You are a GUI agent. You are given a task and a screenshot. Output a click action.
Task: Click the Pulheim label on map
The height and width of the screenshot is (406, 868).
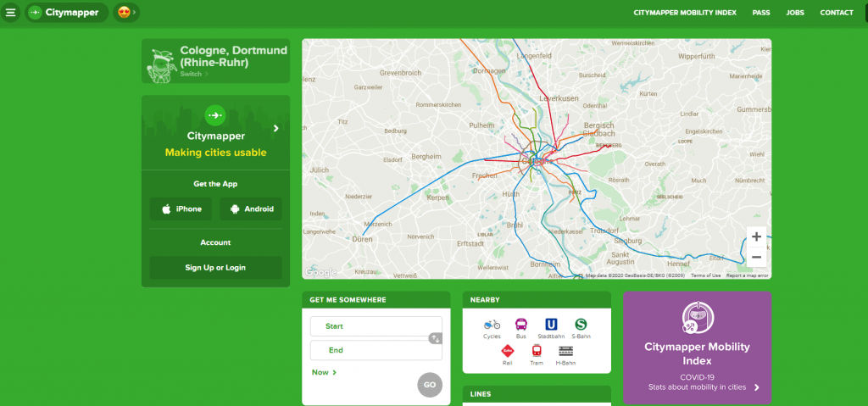point(481,125)
